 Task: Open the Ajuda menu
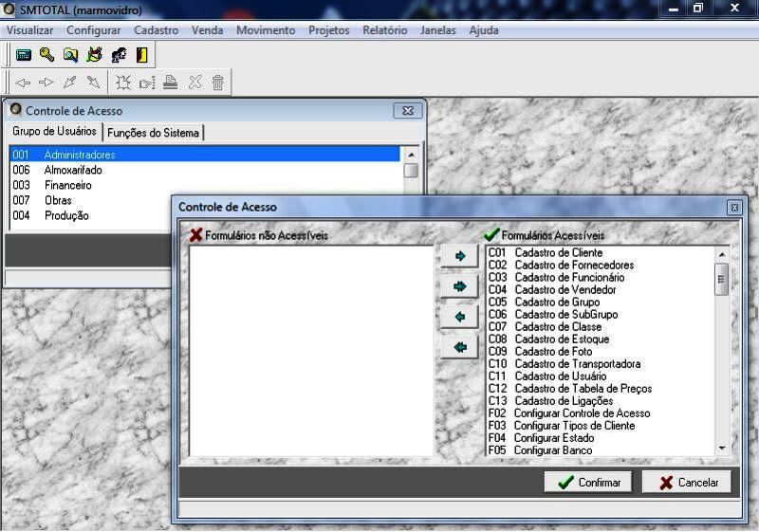pos(484,30)
